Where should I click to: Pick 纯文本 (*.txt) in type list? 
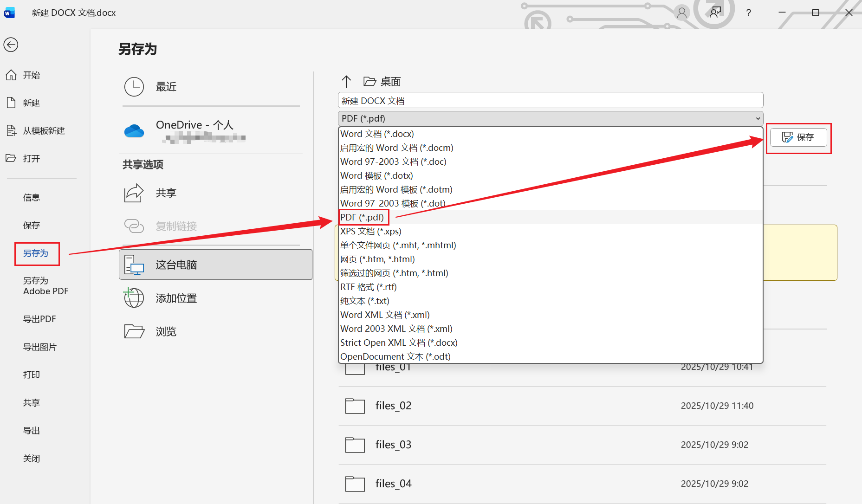pyautogui.click(x=365, y=301)
